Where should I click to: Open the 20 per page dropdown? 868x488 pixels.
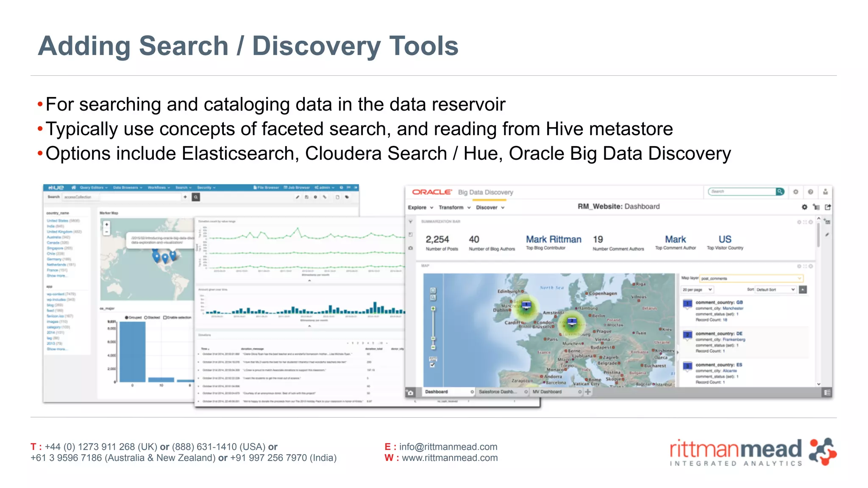[697, 289]
